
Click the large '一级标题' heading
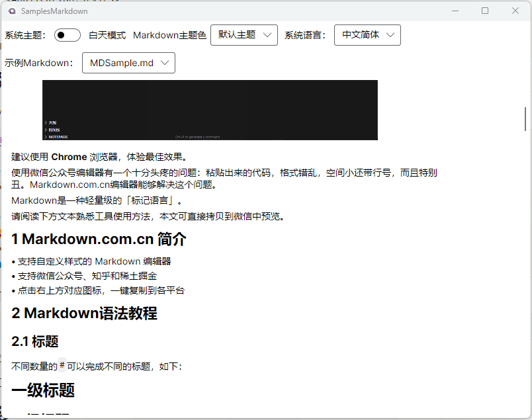(x=43, y=390)
